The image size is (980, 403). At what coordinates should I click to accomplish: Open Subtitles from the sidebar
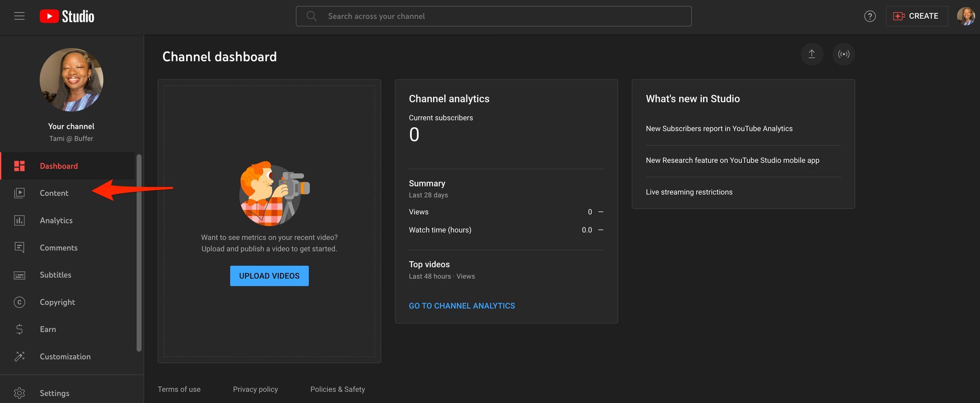click(55, 275)
